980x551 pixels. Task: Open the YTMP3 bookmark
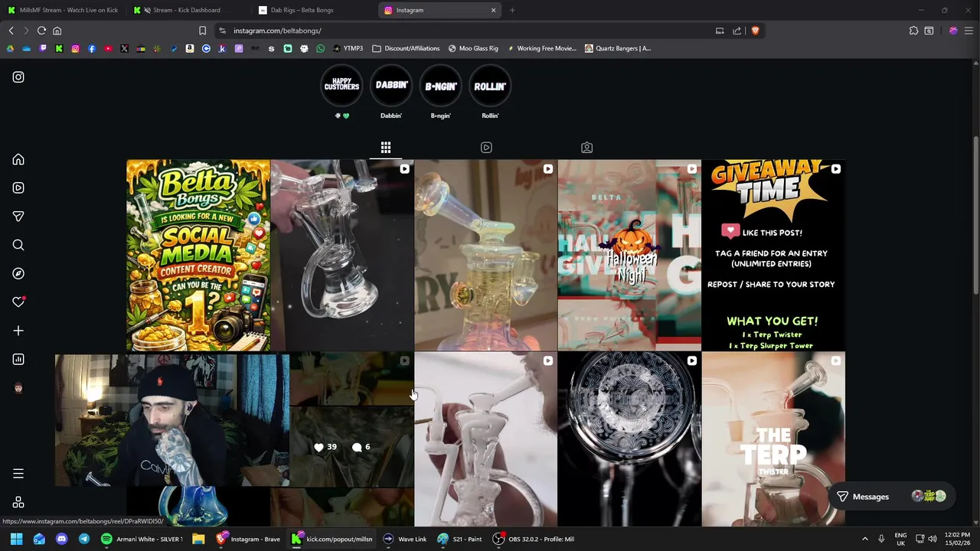(348, 48)
